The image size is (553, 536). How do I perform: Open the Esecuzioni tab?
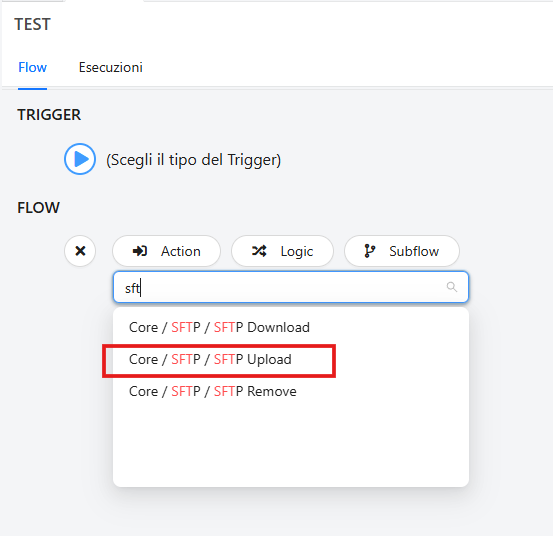pyautogui.click(x=110, y=67)
